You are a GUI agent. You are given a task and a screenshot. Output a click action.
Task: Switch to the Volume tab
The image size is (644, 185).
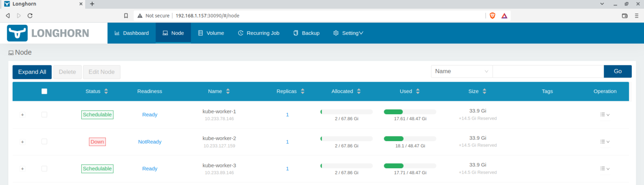click(211, 33)
